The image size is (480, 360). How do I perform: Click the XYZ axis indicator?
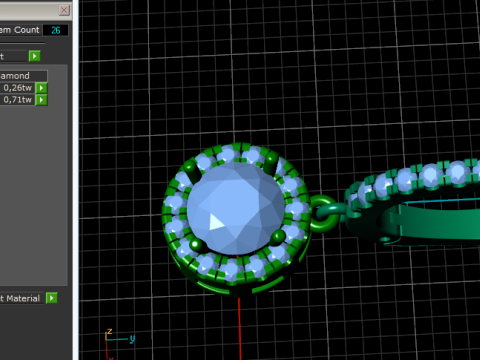[x=119, y=343]
